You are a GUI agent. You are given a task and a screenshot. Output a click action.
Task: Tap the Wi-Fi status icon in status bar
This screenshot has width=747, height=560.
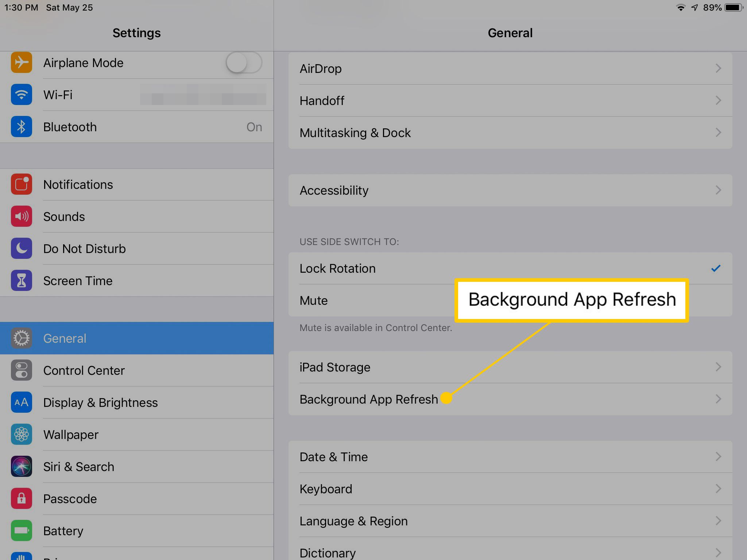pyautogui.click(x=681, y=8)
